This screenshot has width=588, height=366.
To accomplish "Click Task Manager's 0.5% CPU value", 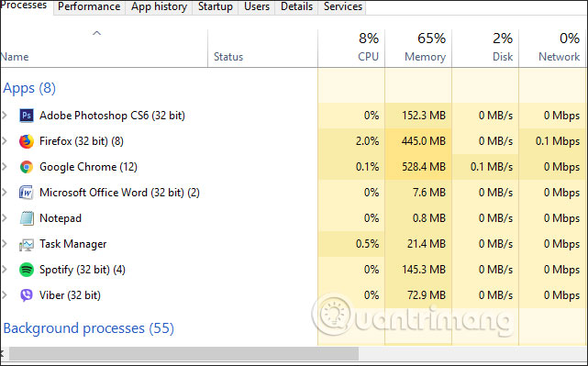I will pos(367,244).
